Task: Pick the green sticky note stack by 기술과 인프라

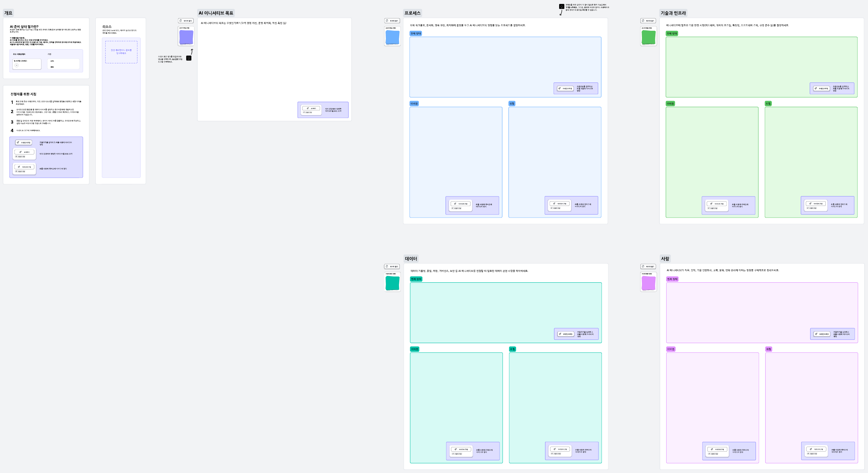Action: 648,37
